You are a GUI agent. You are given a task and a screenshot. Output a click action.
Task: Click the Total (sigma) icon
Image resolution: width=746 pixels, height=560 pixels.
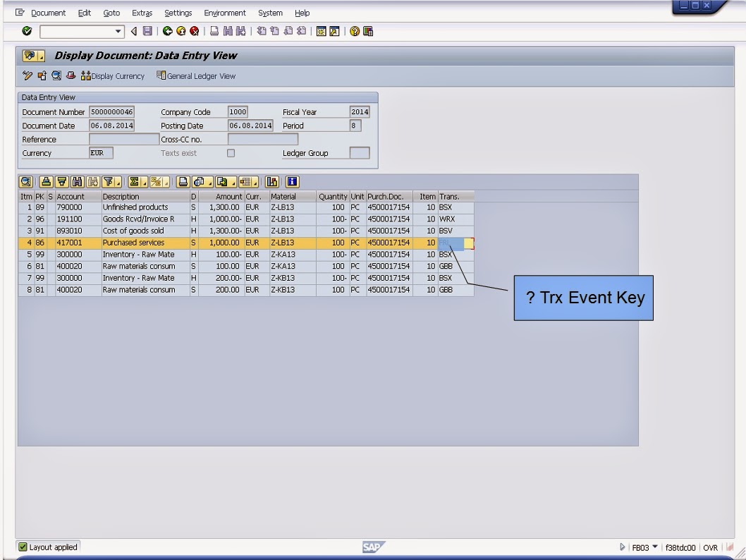pyautogui.click(x=135, y=182)
